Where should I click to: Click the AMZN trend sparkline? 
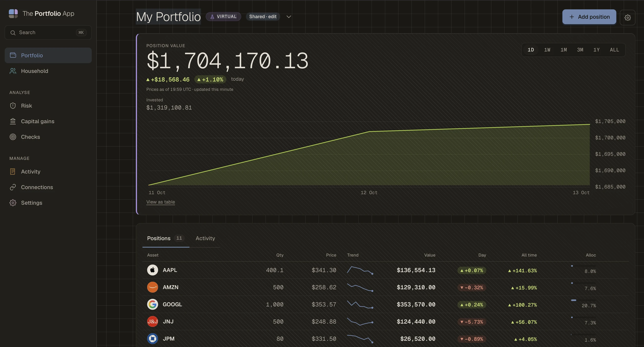(360, 288)
